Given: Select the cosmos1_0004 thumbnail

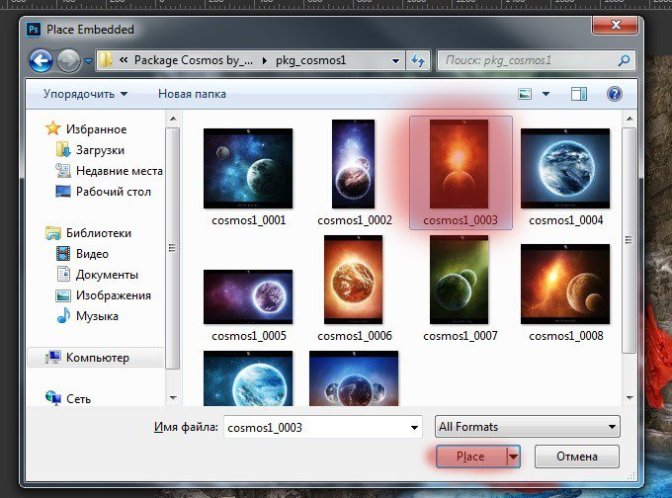Looking at the screenshot, I should pos(566,172).
